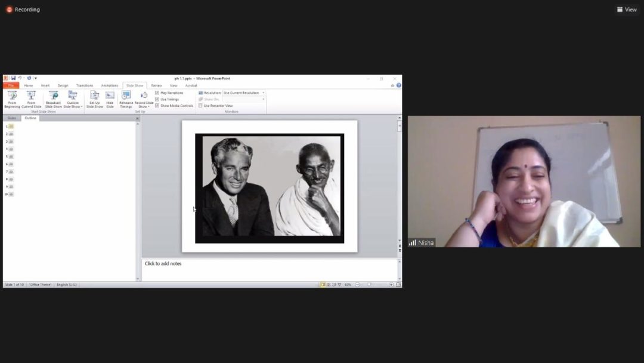Click the Redo icon in Quick Access Toolbar
This screenshot has height=363, width=644.
(29, 78)
